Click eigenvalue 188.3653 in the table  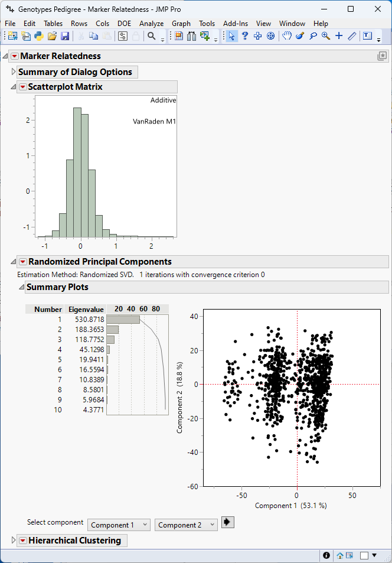tap(89, 330)
